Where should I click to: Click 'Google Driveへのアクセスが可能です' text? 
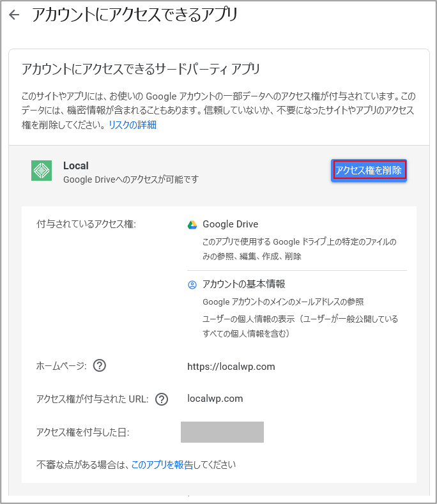131,179
